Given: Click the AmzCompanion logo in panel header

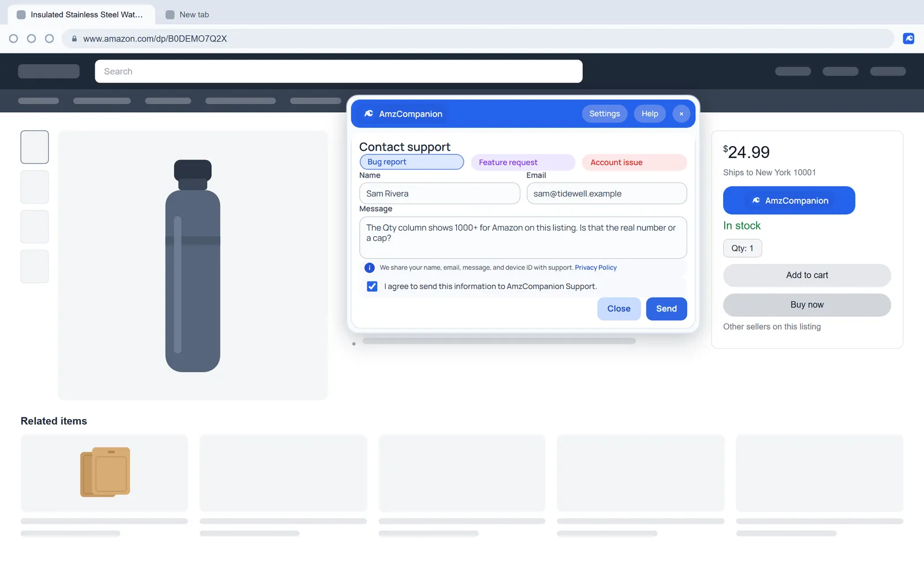Looking at the screenshot, I should pos(369,114).
